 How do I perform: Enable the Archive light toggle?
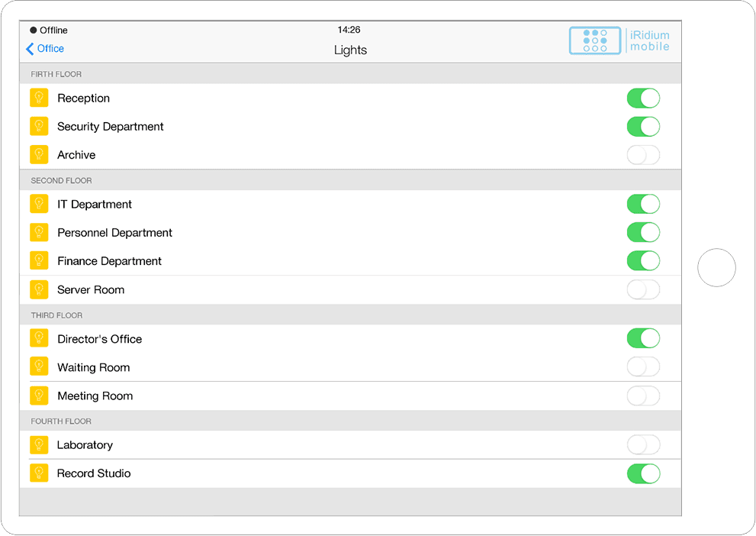pos(643,155)
